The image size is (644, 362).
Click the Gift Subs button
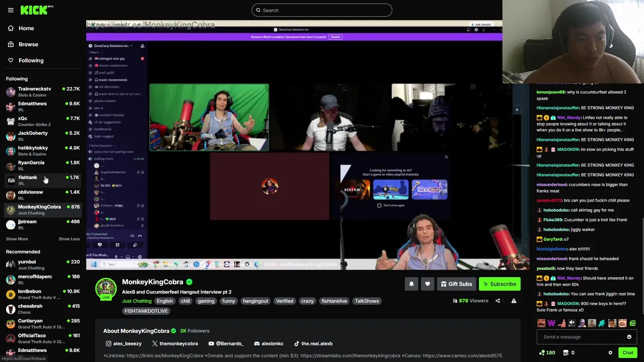coord(456,284)
